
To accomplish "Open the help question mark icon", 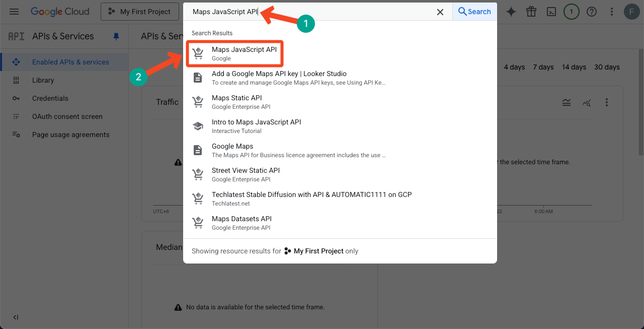I will [x=592, y=12].
